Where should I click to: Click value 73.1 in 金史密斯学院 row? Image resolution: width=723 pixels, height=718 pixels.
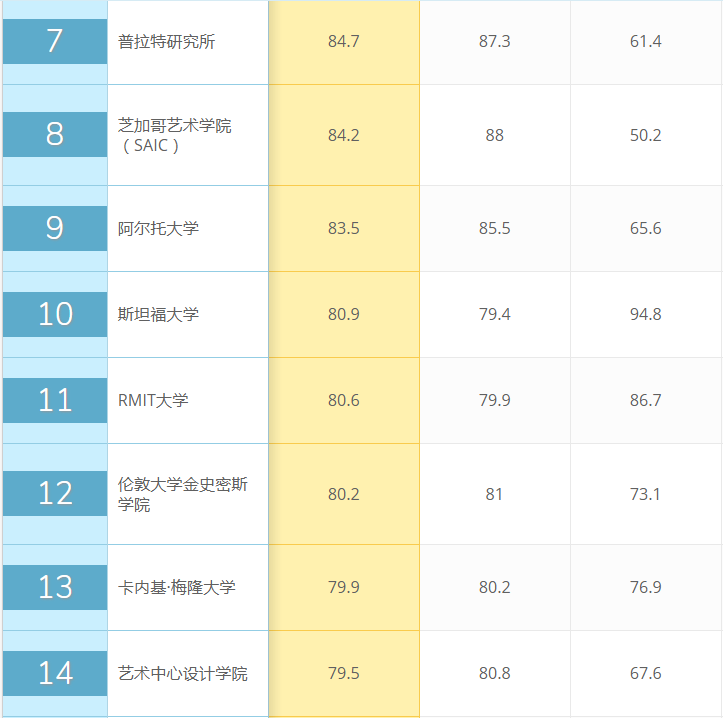coord(645,494)
